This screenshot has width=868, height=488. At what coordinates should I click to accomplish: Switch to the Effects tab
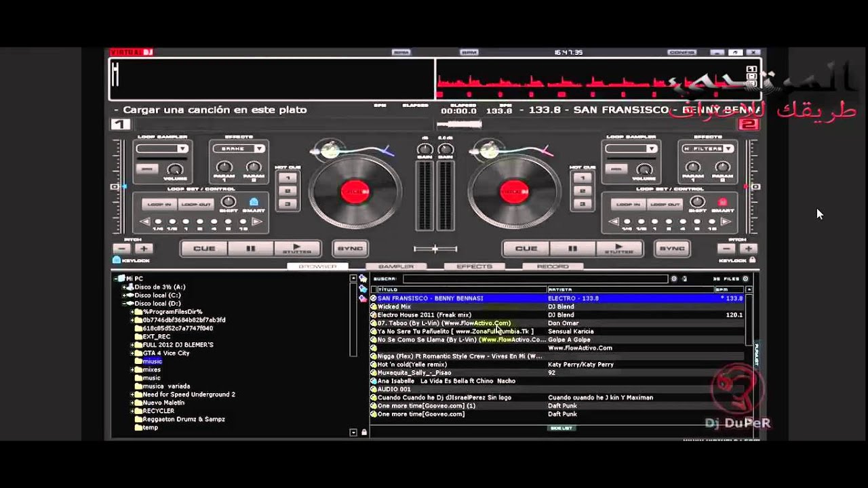point(474,266)
